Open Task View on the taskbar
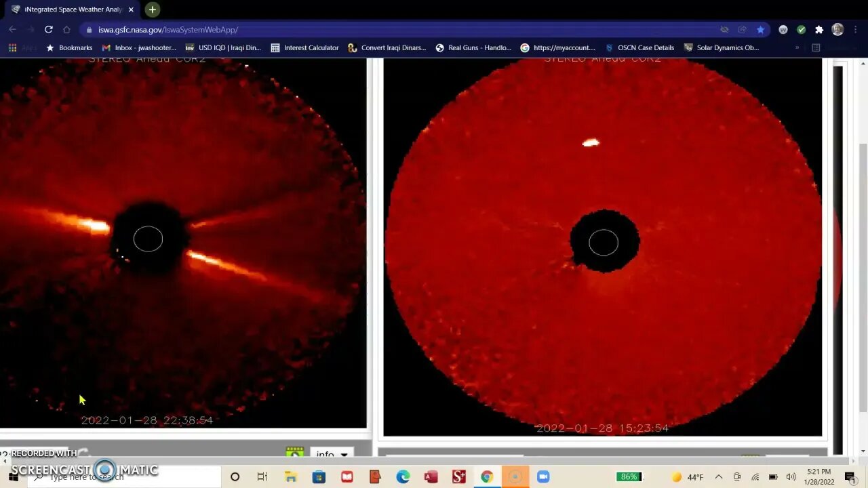The width and height of the screenshot is (868, 488). (262, 477)
